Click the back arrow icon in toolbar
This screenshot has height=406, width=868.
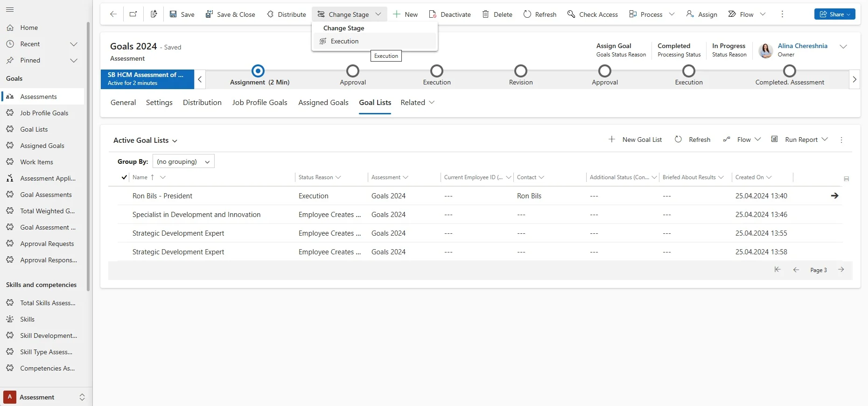(113, 14)
